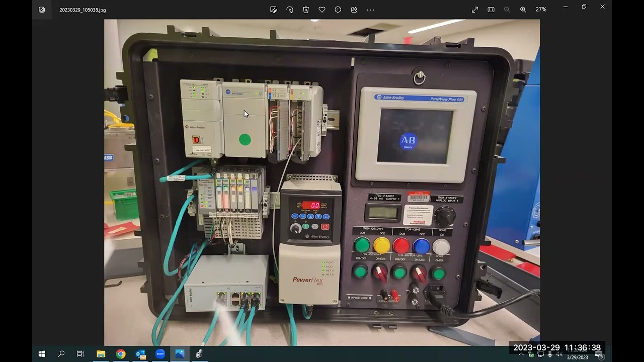Close the Photos window
Image resolution: width=644 pixels, height=362 pixels.
pos(602,7)
